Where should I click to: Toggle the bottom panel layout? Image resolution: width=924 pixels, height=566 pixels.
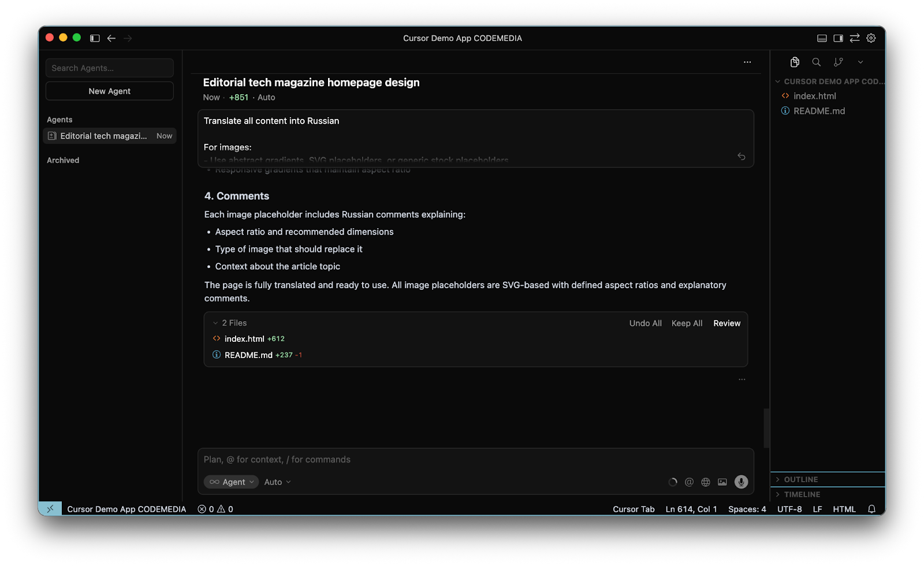(x=822, y=38)
